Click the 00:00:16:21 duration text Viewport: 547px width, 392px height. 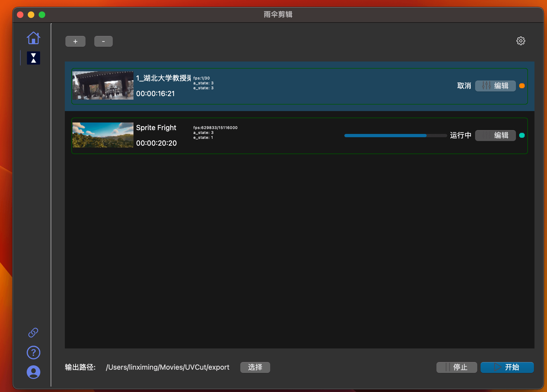tap(155, 94)
